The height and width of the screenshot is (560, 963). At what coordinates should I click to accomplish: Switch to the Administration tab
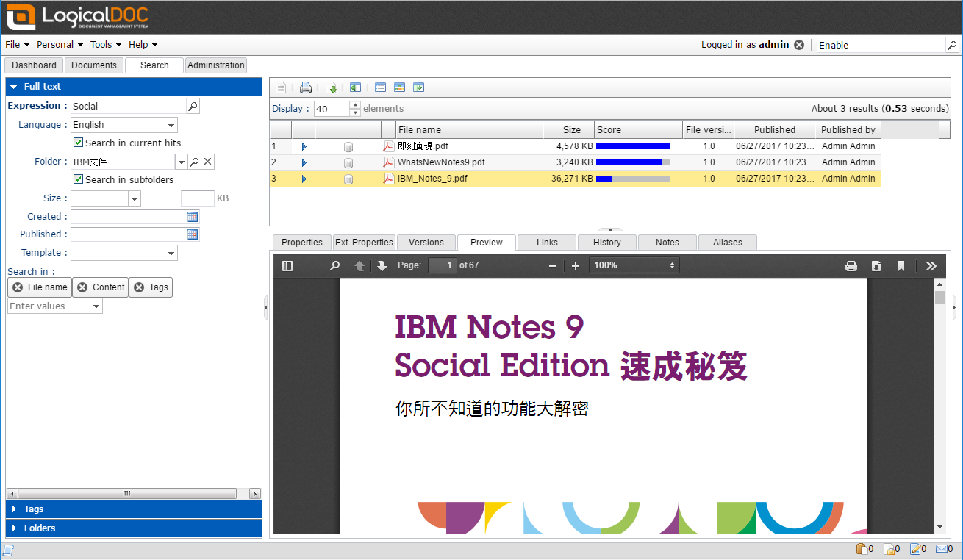pos(216,65)
